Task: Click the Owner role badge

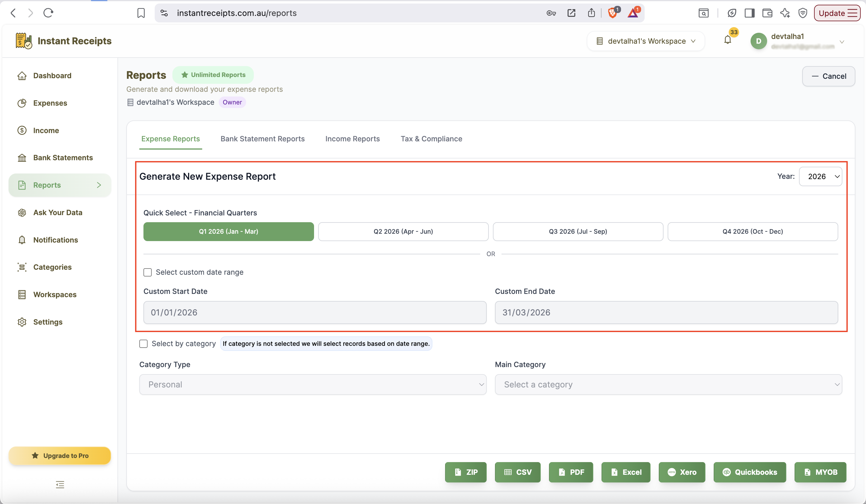Action: tap(232, 102)
